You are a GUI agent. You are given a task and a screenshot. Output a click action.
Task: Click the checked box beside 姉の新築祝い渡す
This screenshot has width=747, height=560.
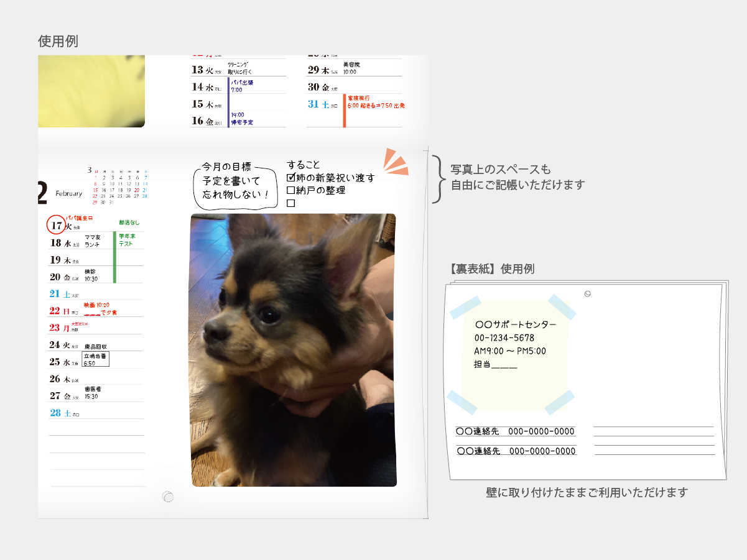coord(290,178)
